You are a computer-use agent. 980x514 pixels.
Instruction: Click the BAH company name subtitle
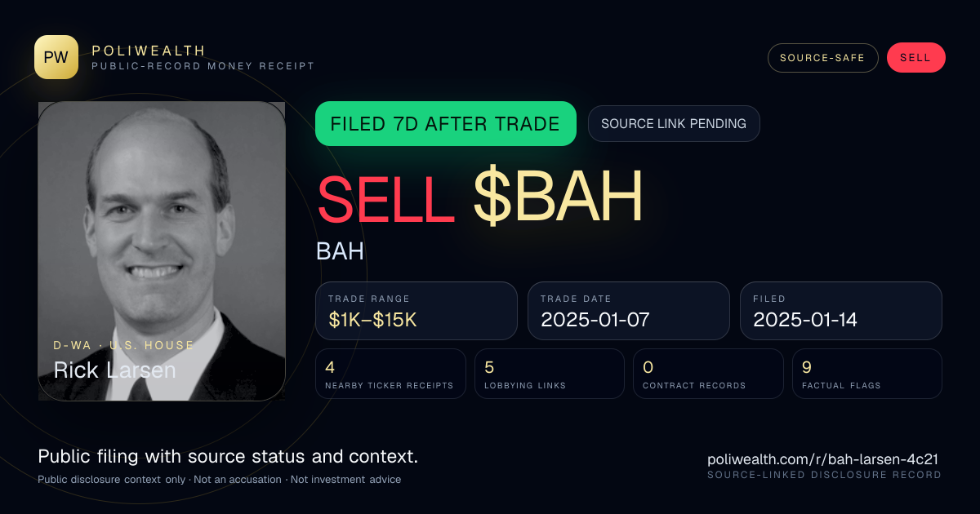[x=340, y=251]
